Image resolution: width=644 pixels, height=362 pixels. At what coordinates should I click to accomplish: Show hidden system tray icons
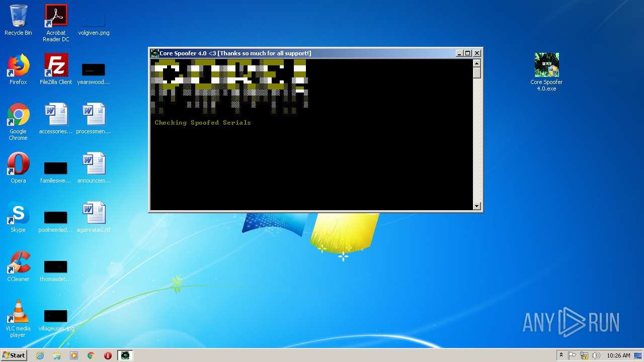click(x=561, y=355)
